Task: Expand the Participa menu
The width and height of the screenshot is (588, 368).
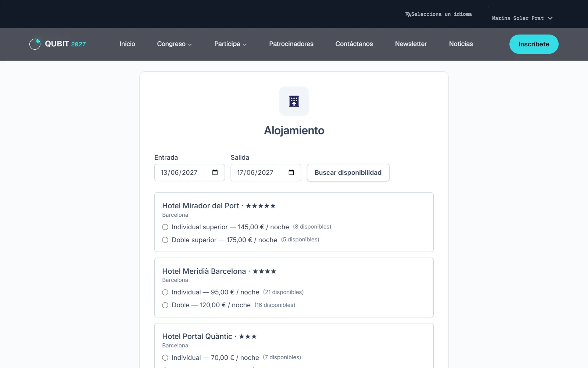Action: [x=230, y=44]
